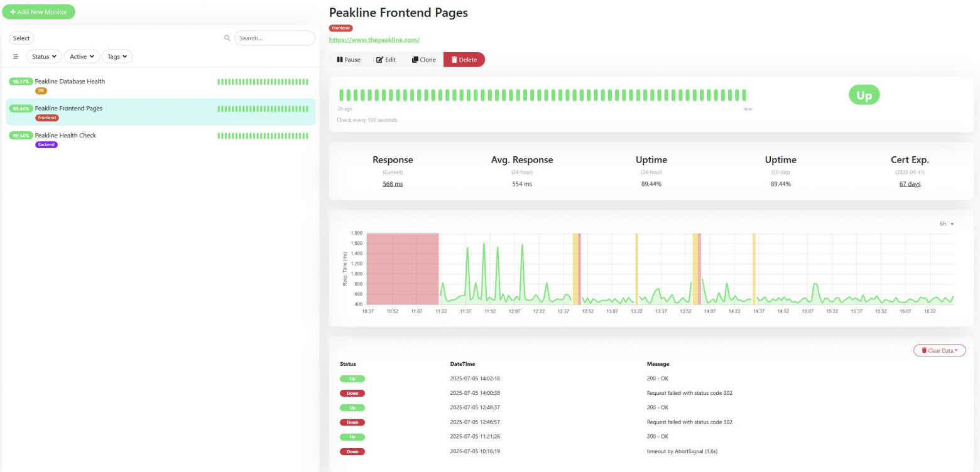The height and width of the screenshot is (472, 980).
Task: Toggle the 568 ms current response value
Action: pos(393,184)
